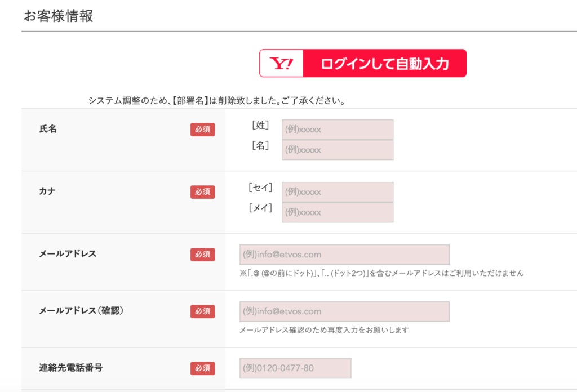
Task: Click the 氏名 row label
Action: tap(48, 129)
